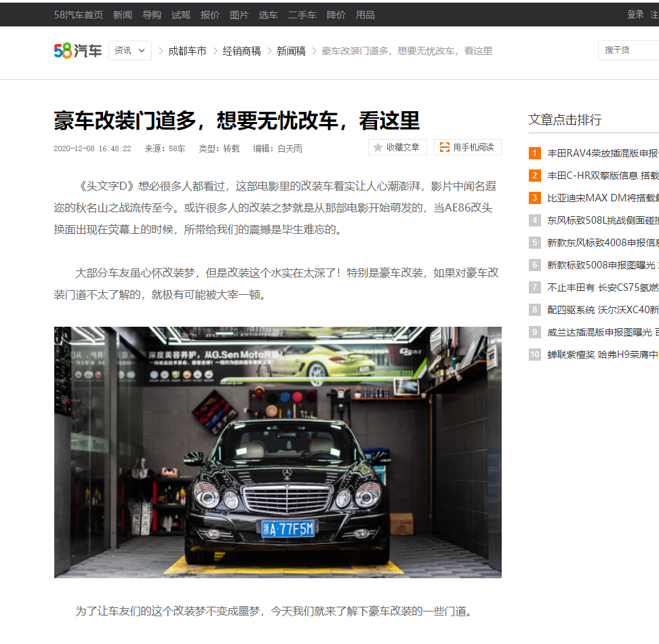659x644 pixels.
Task: Open ranked article 东风标致508L挑战侧面碰撞
Action: click(603, 220)
